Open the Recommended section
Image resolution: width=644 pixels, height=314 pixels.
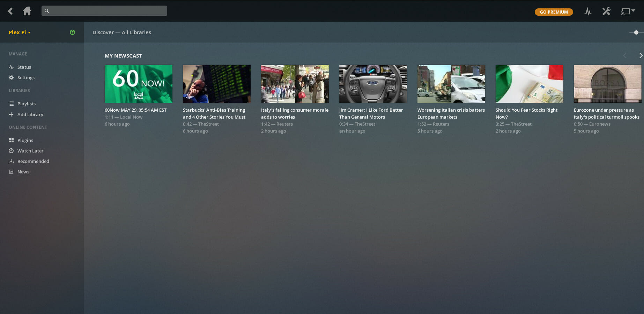pyautogui.click(x=33, y=161)
